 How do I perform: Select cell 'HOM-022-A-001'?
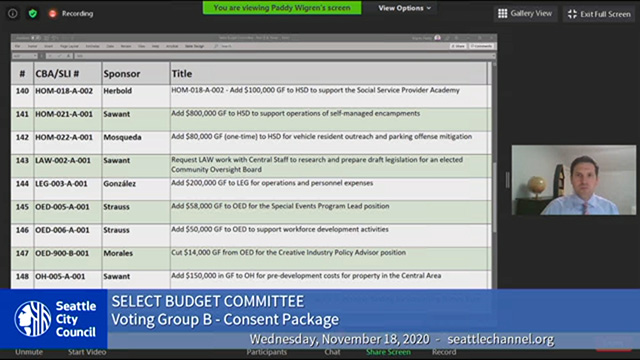click(68, 143)
